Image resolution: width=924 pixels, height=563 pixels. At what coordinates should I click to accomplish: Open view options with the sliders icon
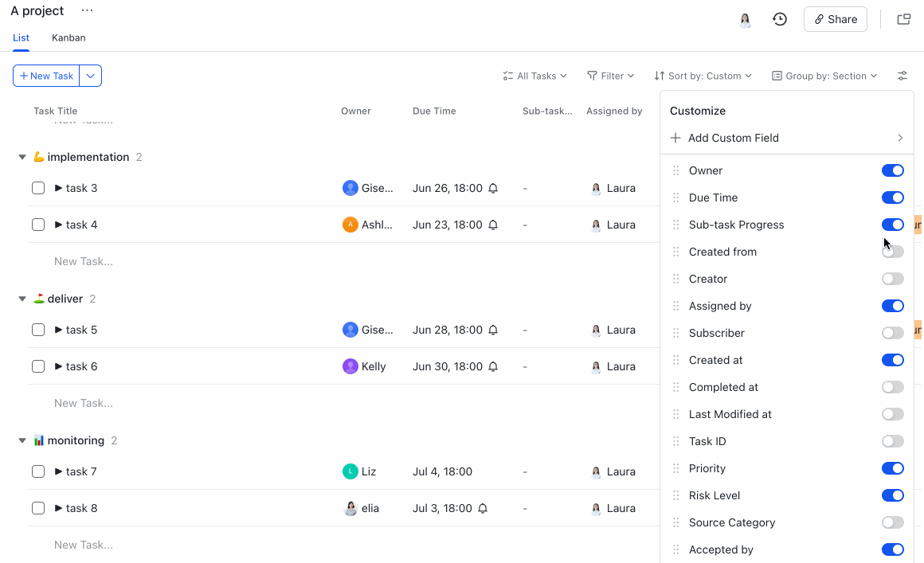902,76
